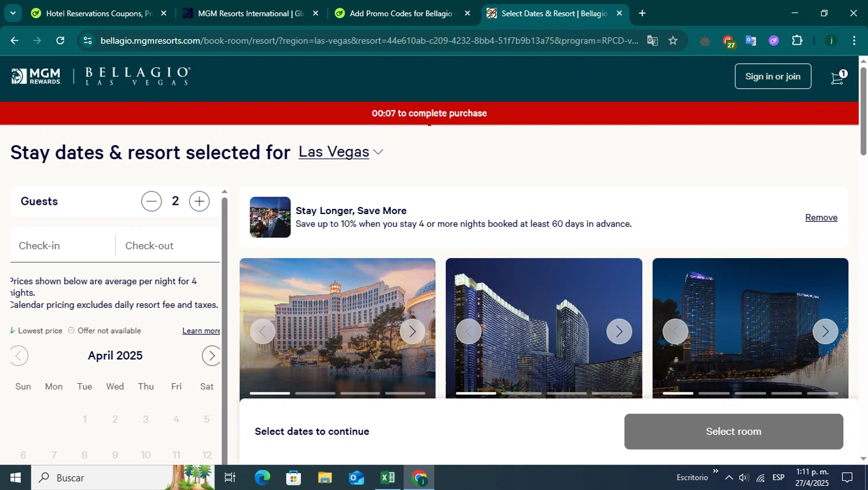Show previous photo of the middle resort card
The width and height of the screenshot is (868, 490).
469,331
